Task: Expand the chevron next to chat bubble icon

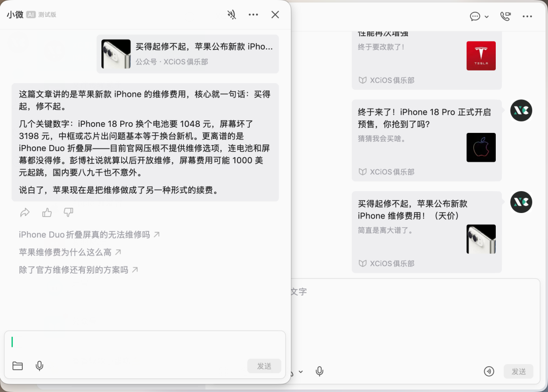Action: coord(487,17)
